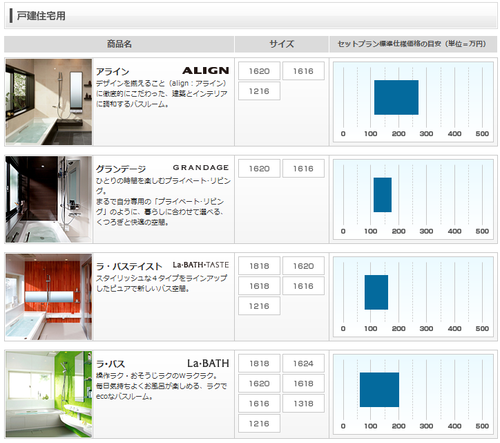Select size 1624 in the La・BATH row
This screenshot has height=443, width=500.
pyautogui.click(x=303, y=363)
